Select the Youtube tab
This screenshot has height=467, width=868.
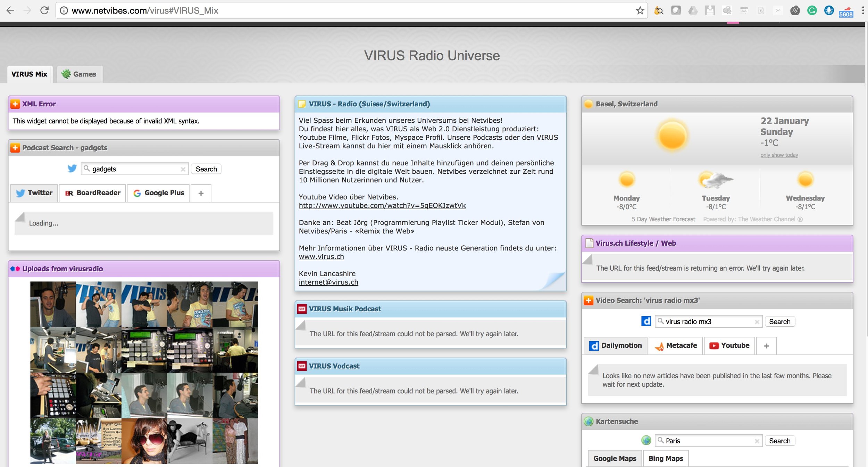729,346
